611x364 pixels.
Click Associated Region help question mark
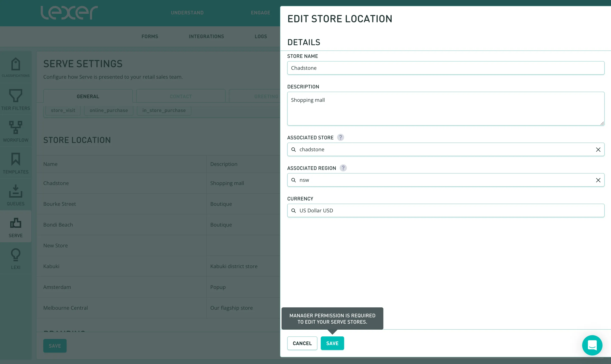click(x=343, y=168)
